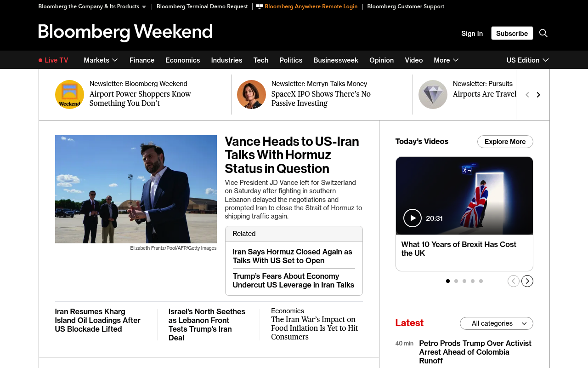Open the Bloomberg Weekend newsletter round icon
This screenshot has width=588, height=368.
pyautogui.click(x=69, y=94)
